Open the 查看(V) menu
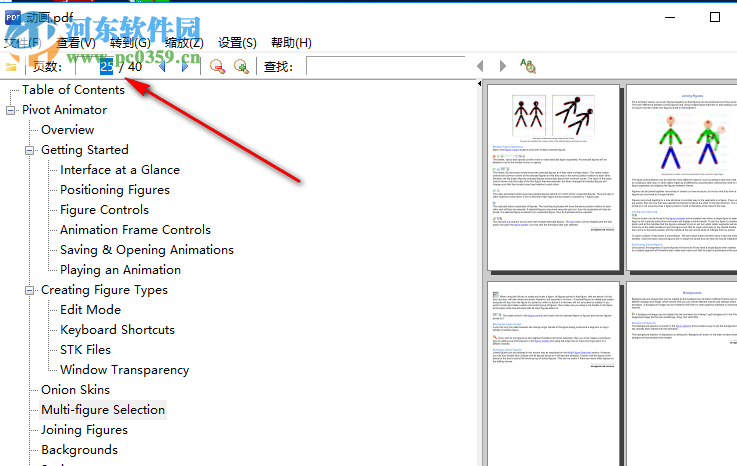The height and width of the screenshot is (466, 737). [x=76, y=43]
